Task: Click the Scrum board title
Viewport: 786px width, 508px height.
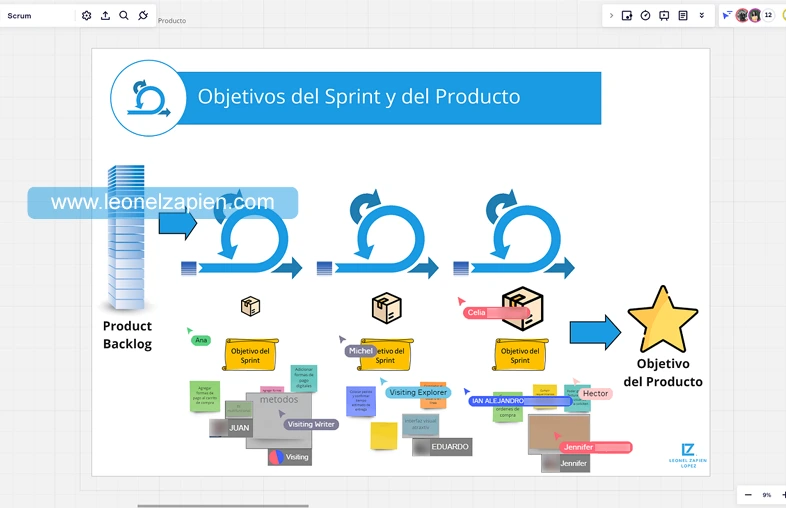Action: 20,16
